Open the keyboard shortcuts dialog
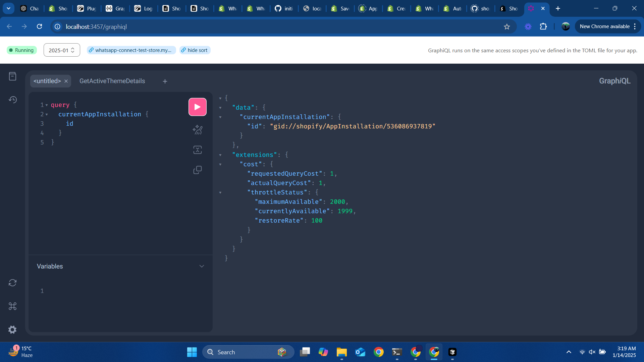 [12, 306]
